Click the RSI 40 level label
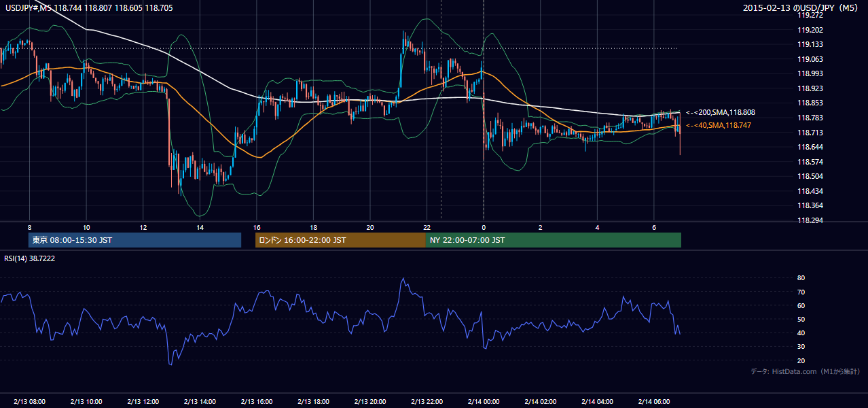Image resolution: width=868 pixels, height=408 pixels. click(801, 333)
